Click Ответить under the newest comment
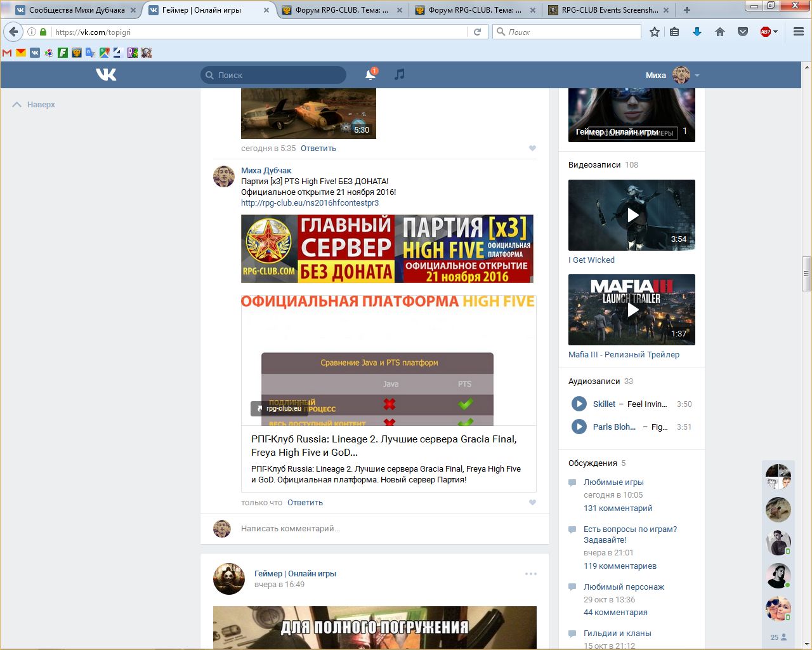The width and height of the screenshot is (812, 650). click(305, 502)
